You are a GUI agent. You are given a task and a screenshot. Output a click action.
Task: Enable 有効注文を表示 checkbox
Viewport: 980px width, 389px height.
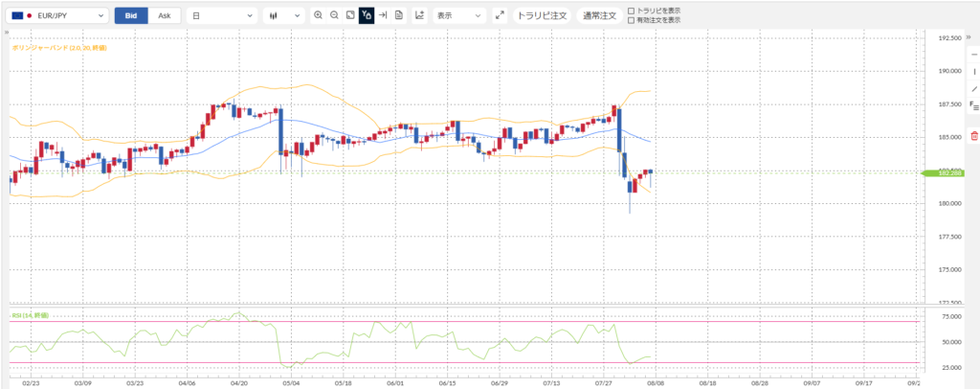pos(632,20)
